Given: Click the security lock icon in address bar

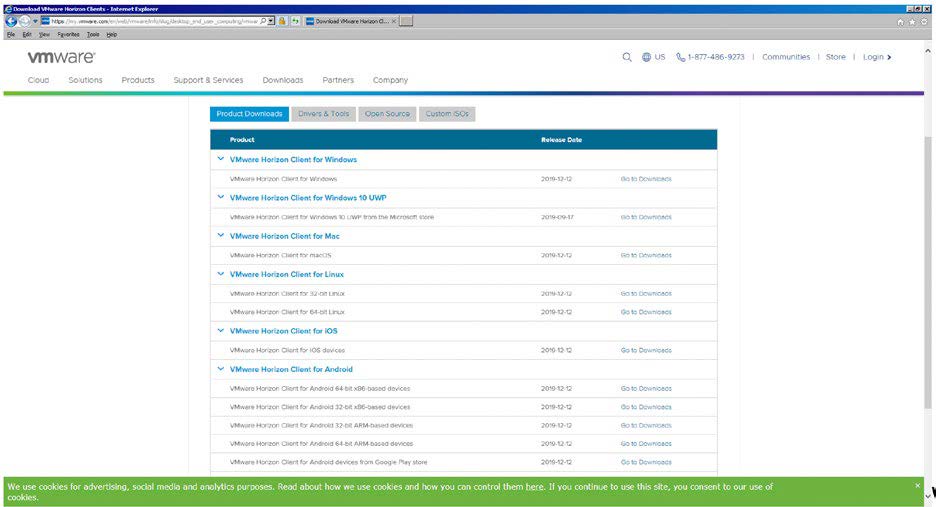Looking at the screenshot, I should pyautogui.click(x=282, y=21).
